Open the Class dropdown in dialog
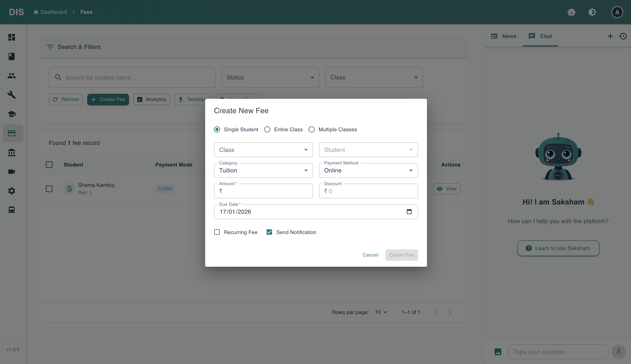This screenshot has width=631, height=364. (x=263, y=150)
